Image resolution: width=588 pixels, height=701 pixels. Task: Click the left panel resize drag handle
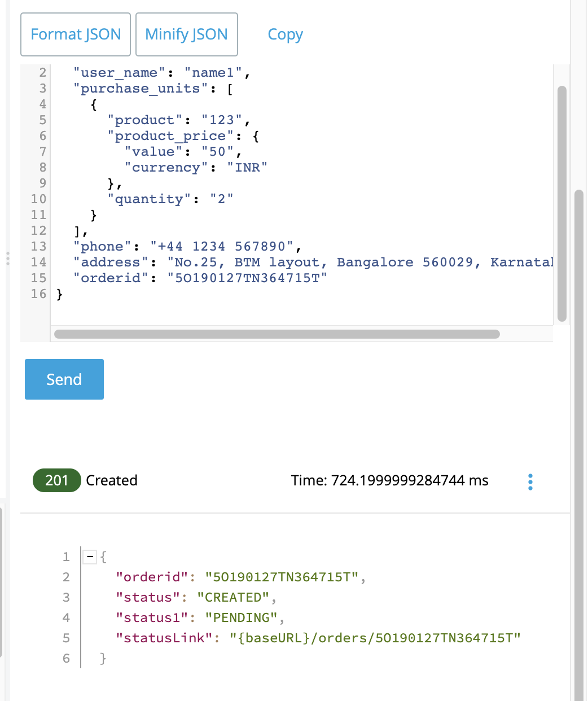(x=7, y=259)
